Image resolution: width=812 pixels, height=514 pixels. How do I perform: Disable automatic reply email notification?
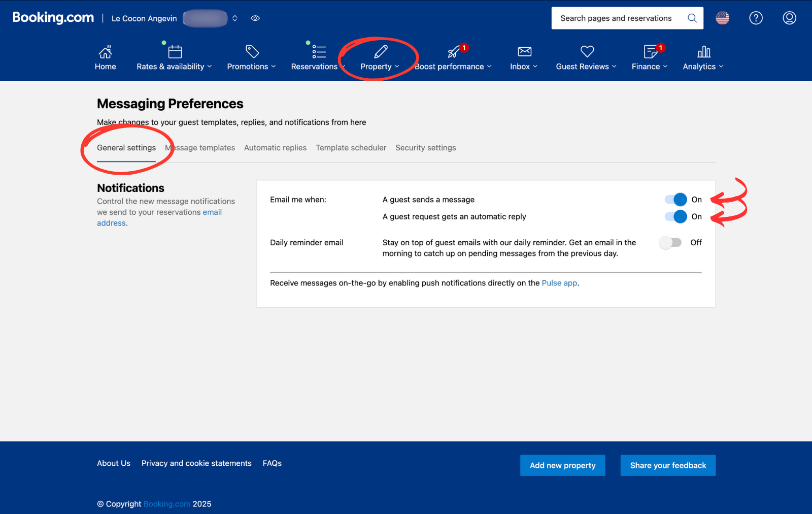[675, 216]
